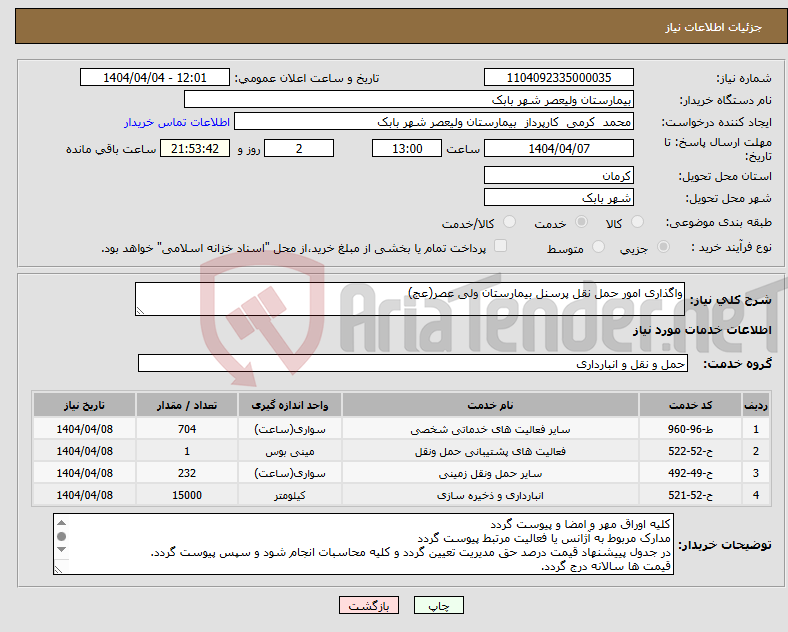Click the تعداد / مقدار column header
The height and width of the screenshot is (632, 788).
click(x=186, y=405)
